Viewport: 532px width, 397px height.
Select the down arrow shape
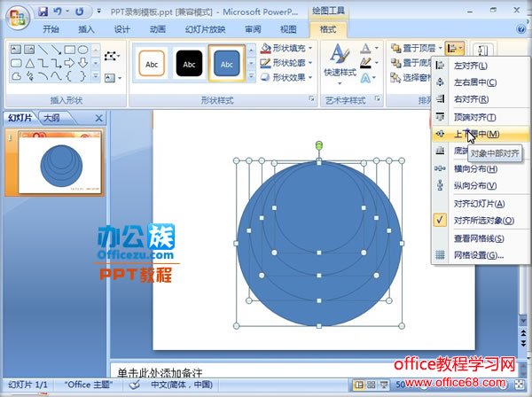click(82, 63)
